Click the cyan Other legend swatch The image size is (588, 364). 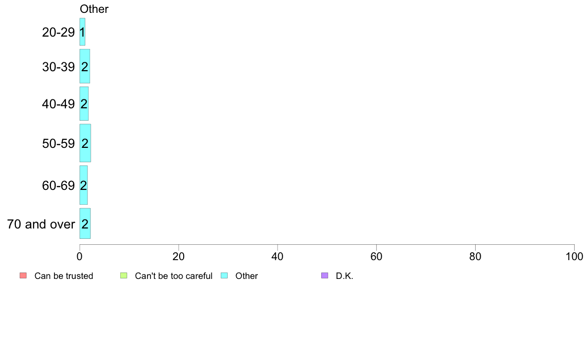(224, 275)
